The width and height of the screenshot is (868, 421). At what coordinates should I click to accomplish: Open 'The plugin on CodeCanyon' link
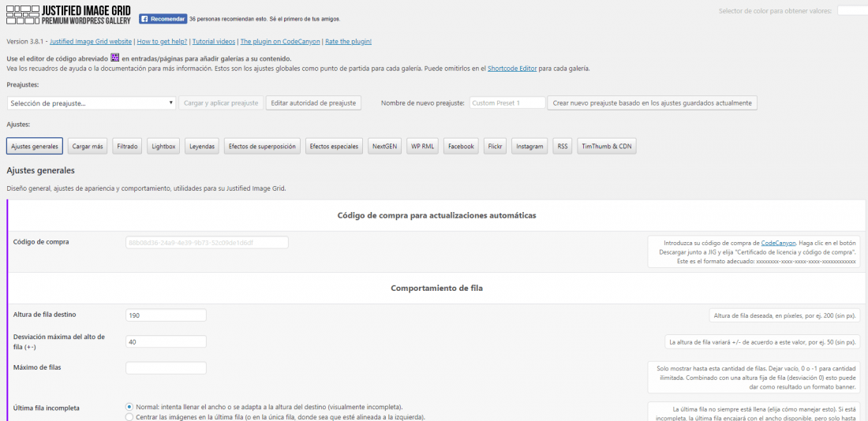point(280,42)
